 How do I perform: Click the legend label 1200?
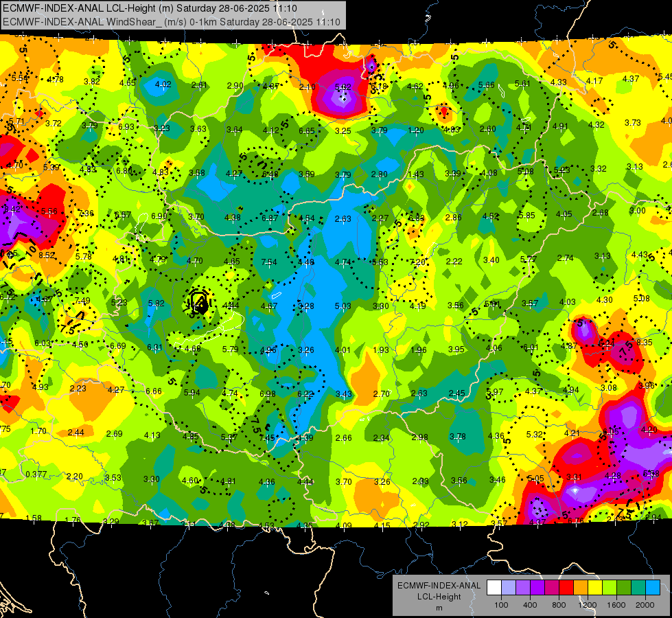pyautogui.click(x=587, y=605)
